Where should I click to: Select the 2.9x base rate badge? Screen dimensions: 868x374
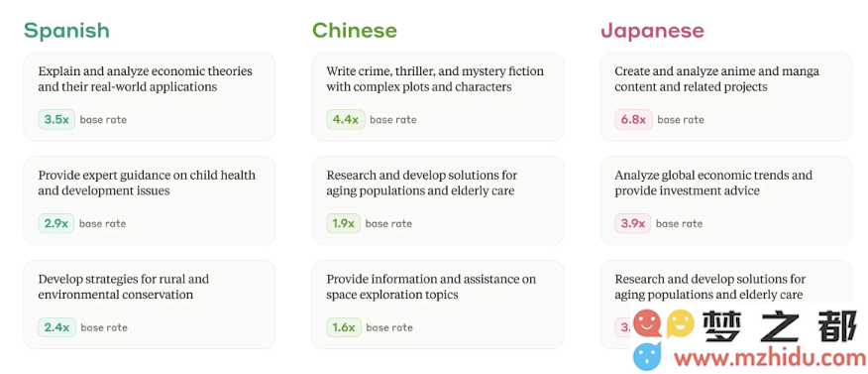coord(55,224)
